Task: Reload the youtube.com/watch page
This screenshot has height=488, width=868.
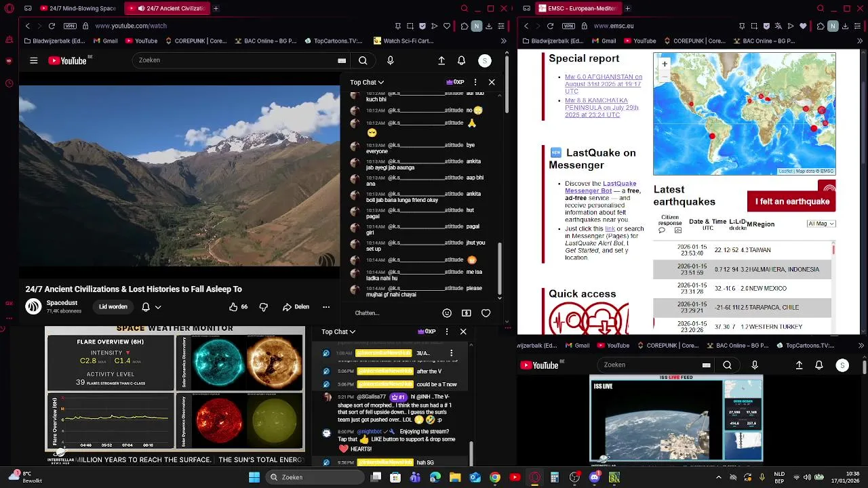Action: point(52,26)
